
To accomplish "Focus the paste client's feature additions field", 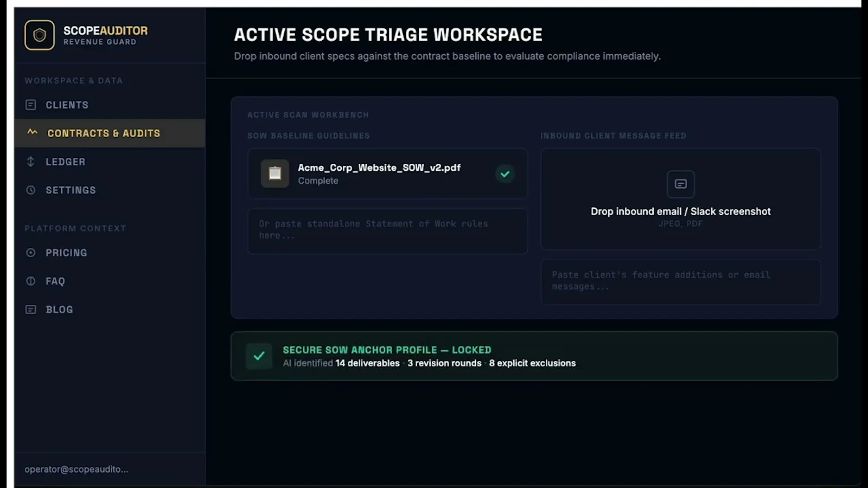I will (680, 282).
